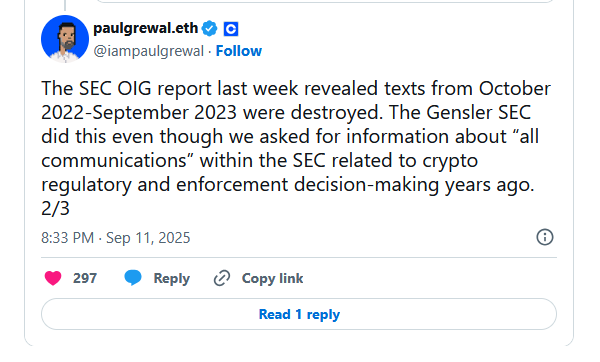Click the words "all communications" in the tweet
Image resolution: width=600 pixels, height=362 pixels.
[x=290, y=148]
